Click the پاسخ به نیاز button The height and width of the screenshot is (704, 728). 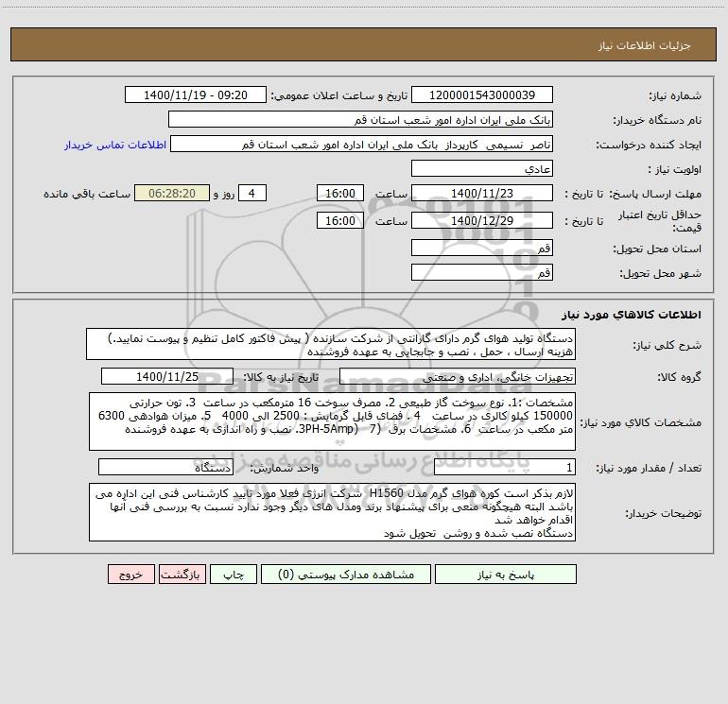(x=506, y=575)
